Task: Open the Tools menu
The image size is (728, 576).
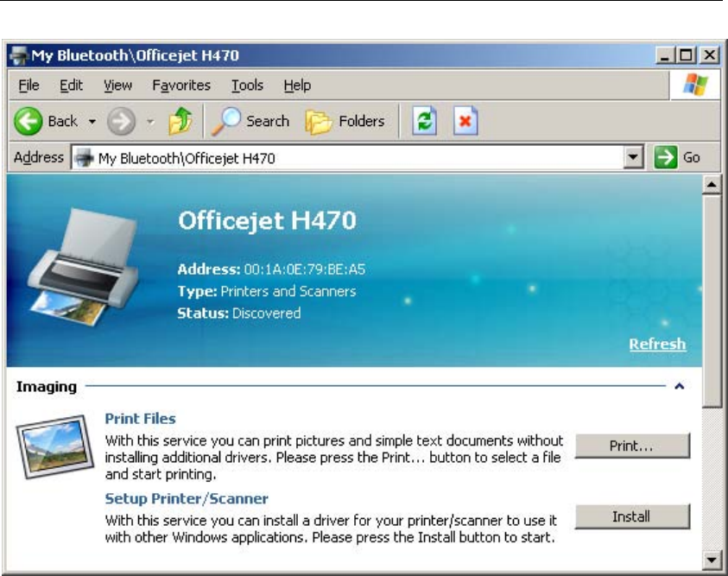Action: pos(248,85)
